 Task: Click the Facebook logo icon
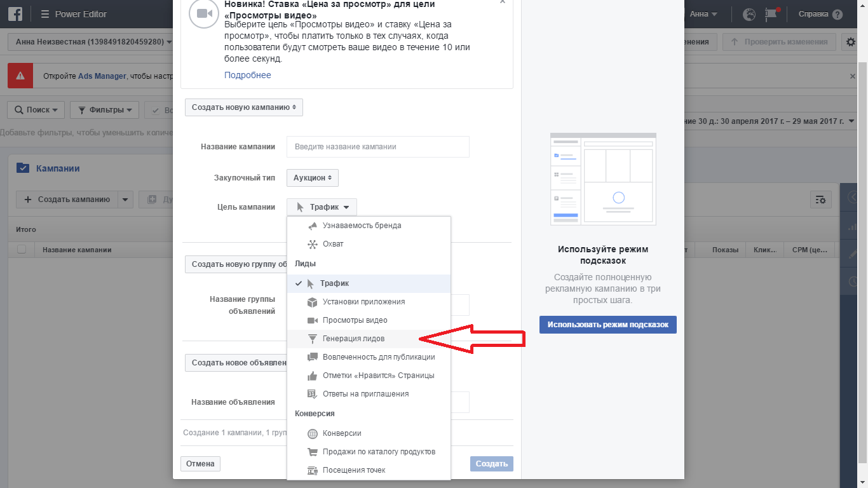pyautogui.click(x=15, y=14)
